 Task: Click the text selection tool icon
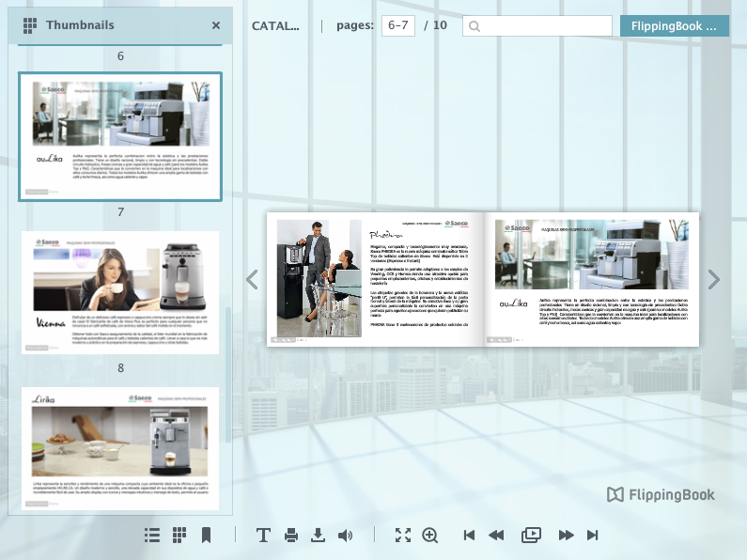263,535
